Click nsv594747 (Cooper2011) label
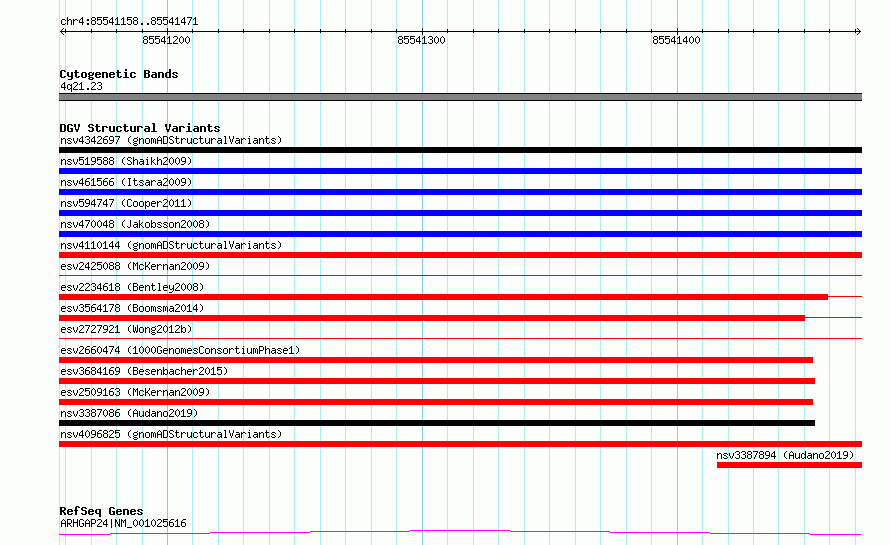This screenshot has width=890, height=545. pos(126,203)
